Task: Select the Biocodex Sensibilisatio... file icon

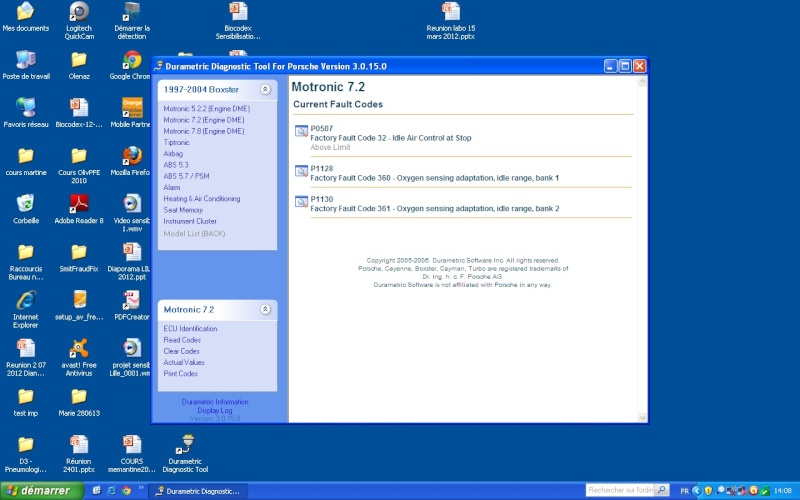Action: (238, 20)
